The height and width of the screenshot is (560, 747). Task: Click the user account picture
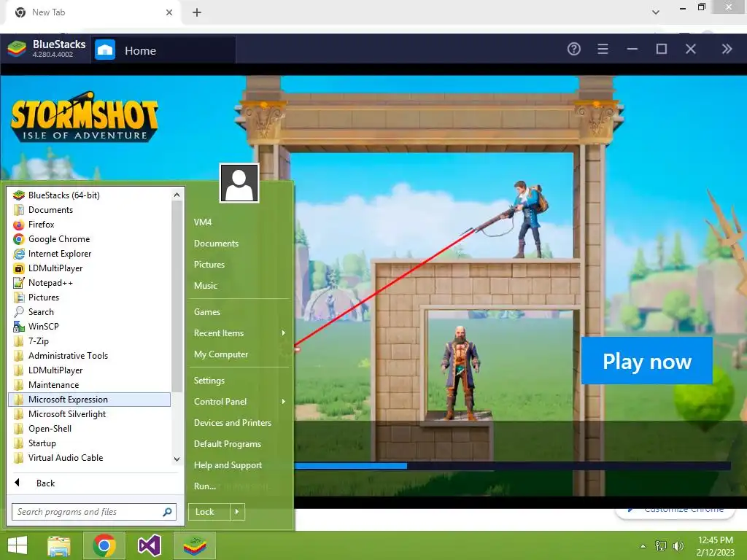pos(239,183)
